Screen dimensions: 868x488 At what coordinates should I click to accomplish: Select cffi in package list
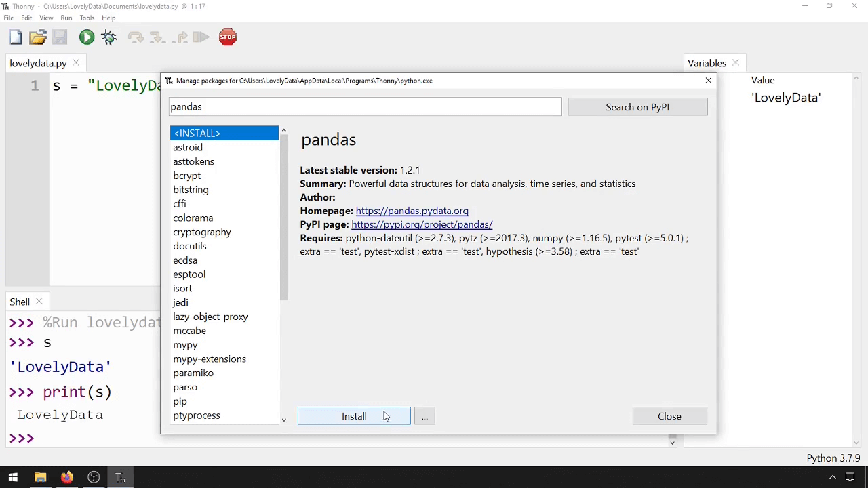224,203
